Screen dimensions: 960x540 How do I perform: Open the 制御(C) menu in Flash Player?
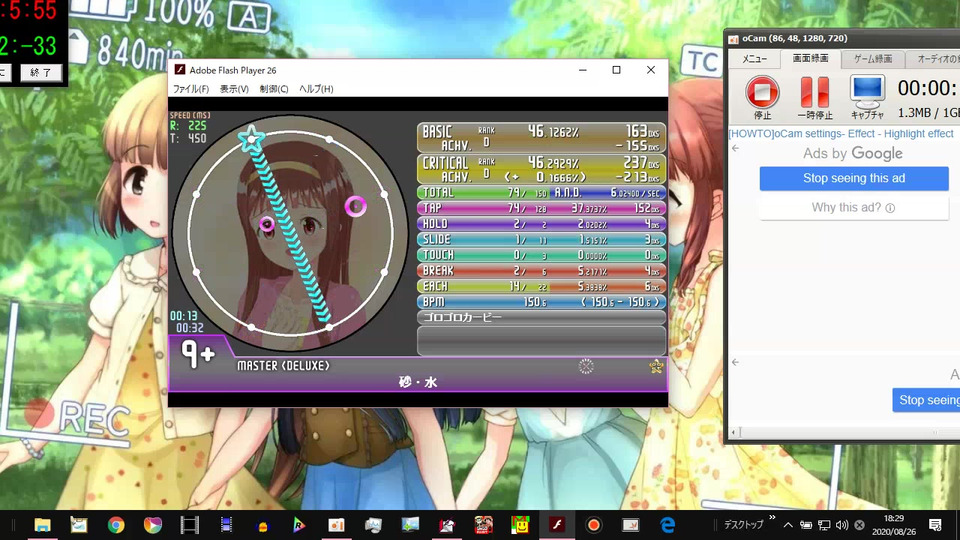[x=274, y=89]
